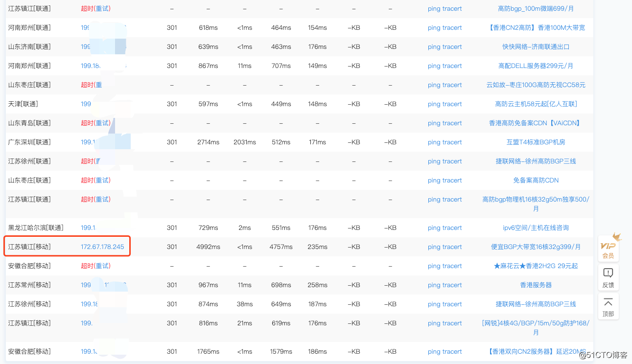Image resolution: width=632 pixels, height=364 pixels.
Task: Run tracert for 山东济南[联通]
Action: tap(452, 46)
